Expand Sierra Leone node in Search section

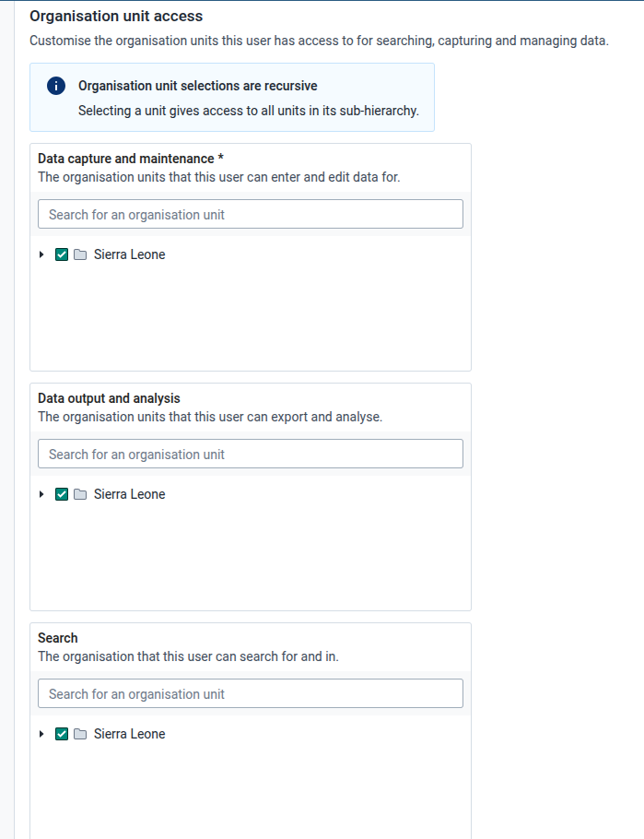[x=41, y=734]
